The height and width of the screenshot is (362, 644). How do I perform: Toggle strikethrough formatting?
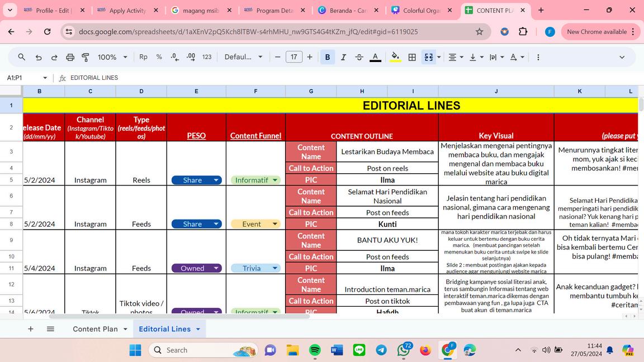point(359,57)
